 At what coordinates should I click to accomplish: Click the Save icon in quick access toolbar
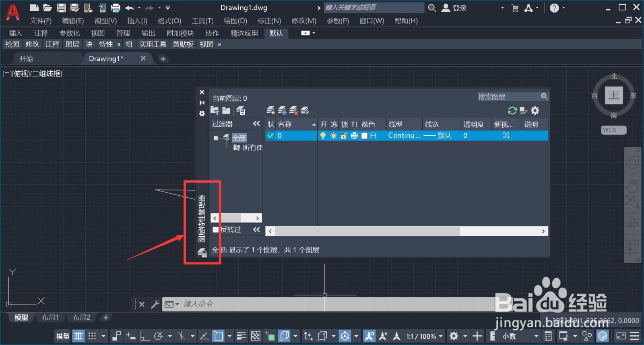pyautogui.click(x=61, y=8)
